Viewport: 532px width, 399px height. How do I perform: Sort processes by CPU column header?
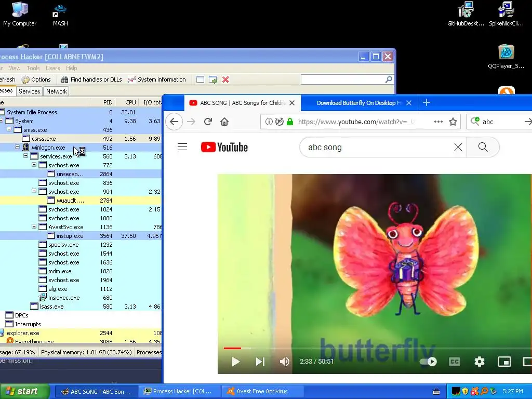(127, 102)
